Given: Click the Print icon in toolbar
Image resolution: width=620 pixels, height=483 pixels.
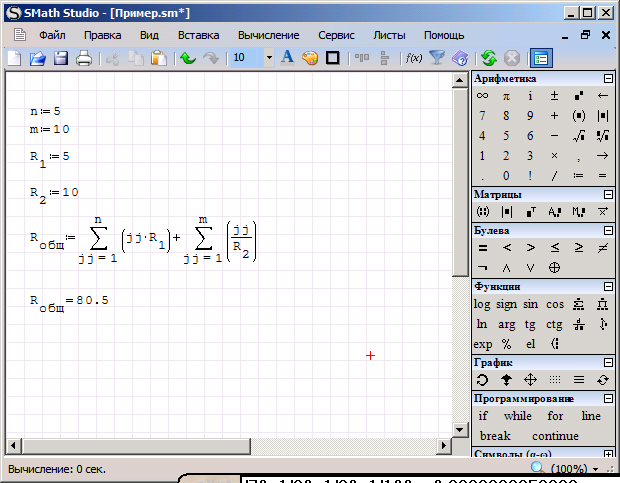Looking at the screenshot, I should click(84, 58).
